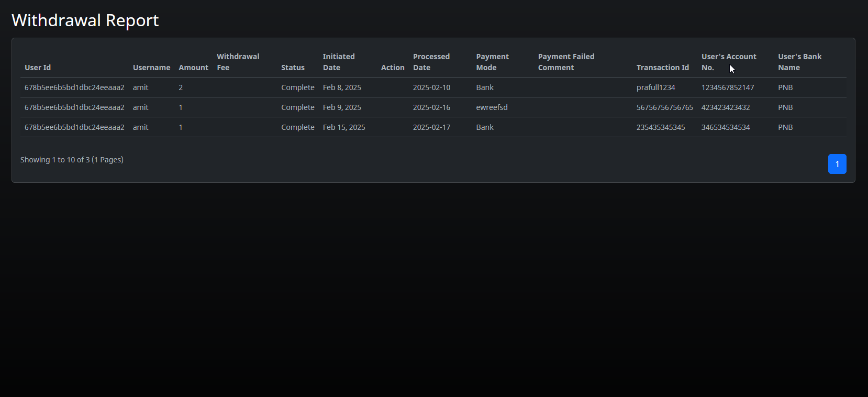Click the Processed Date column header
Image resolution: width=868 pixels, height=397 pixels.
(431, 62)
